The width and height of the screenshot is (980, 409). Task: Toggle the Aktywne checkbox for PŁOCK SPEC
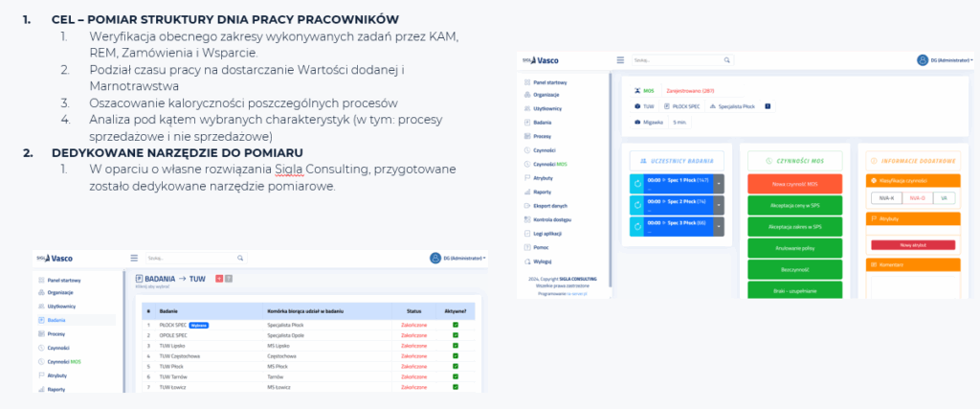(456, 325)
